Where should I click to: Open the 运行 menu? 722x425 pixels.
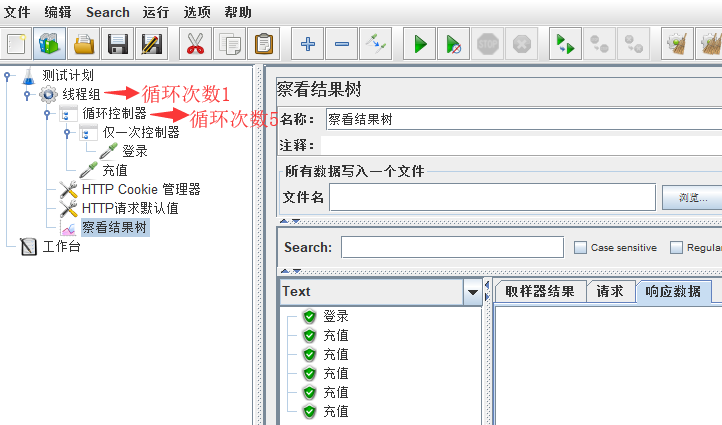tap(156, 12)
